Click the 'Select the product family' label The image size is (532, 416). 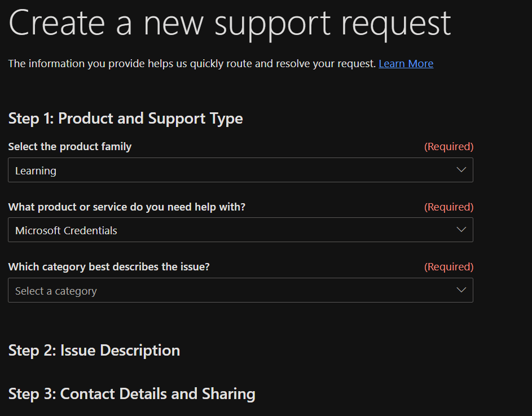70,147
